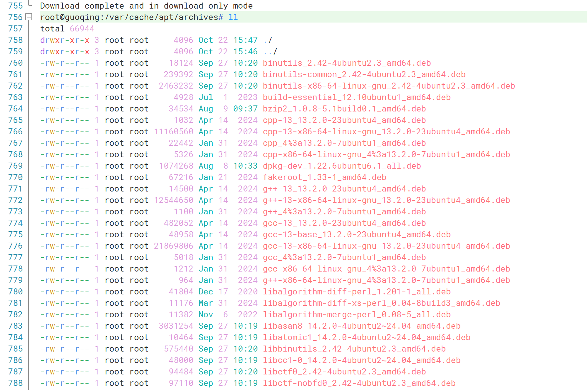588x390 pixels.
Task: Click the drwxr-xr-x permissions text on line 758
Action: (x=63, y=40)
